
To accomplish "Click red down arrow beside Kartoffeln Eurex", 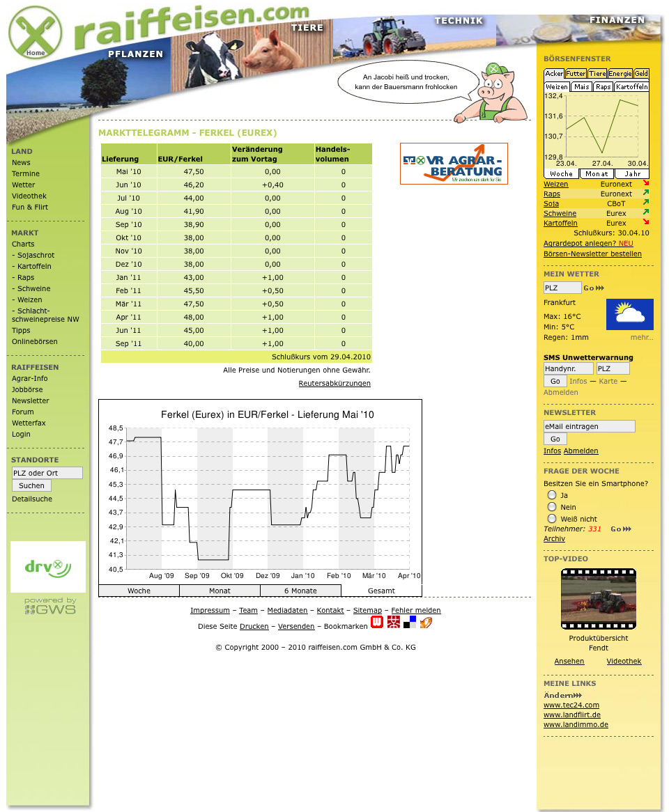I will 646,221.
